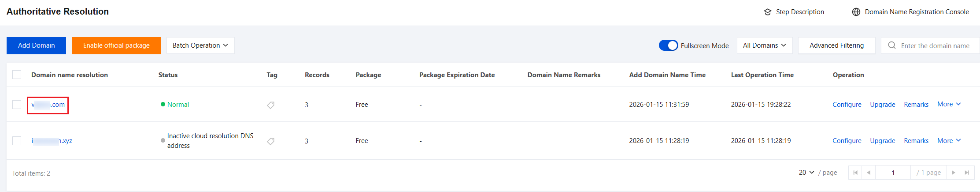Click Upgrade for the .xyz domain
The height and width of the screenshot is (192, 980).
[x=882, y=141]
